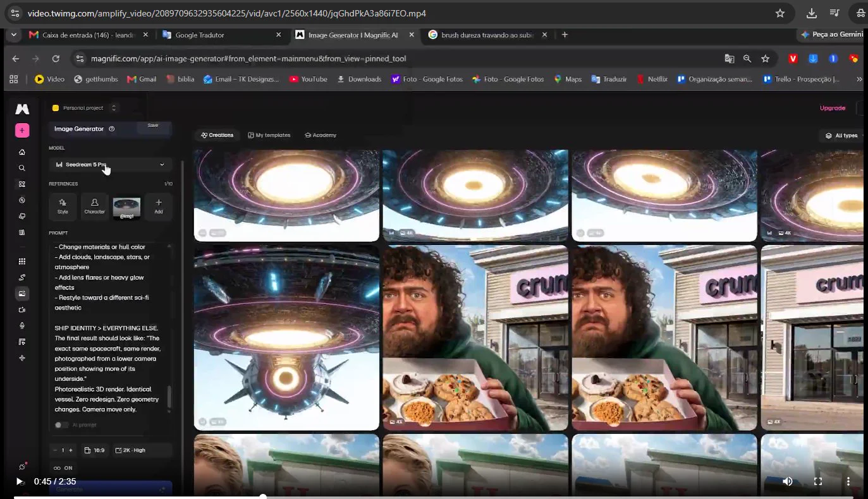Click the sidebar search magnifier icon
Screen dimensions: 868x499
(22, 168)
